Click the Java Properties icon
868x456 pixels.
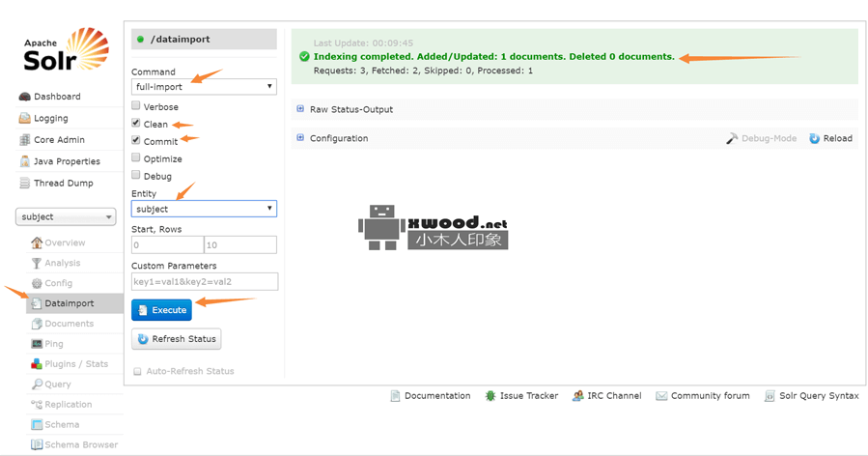click(x=25, y=161)
